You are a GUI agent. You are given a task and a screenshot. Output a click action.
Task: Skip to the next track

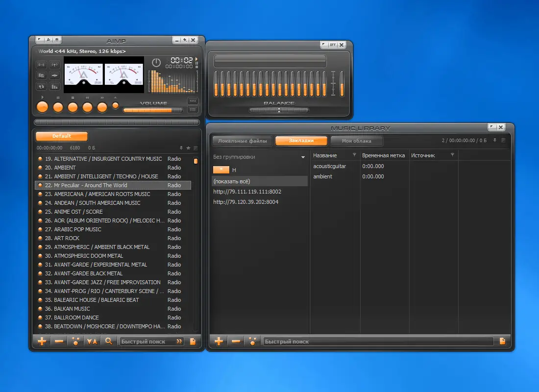click(x=102, y=107)
